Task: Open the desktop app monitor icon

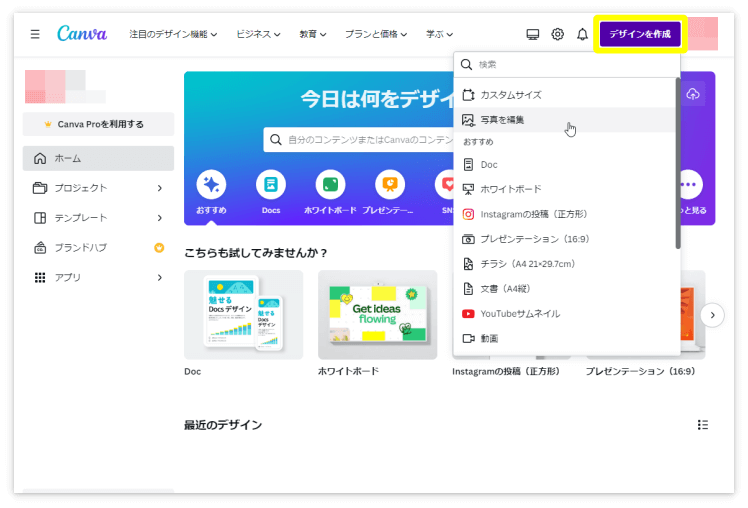Action: [x=532, y=34]
